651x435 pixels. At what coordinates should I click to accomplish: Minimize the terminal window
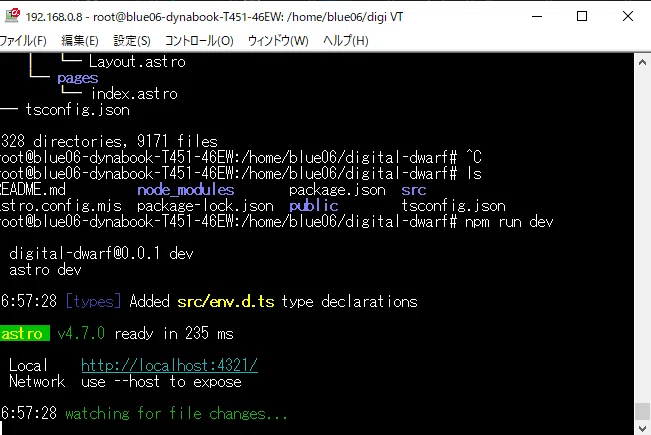pos(537,16)
